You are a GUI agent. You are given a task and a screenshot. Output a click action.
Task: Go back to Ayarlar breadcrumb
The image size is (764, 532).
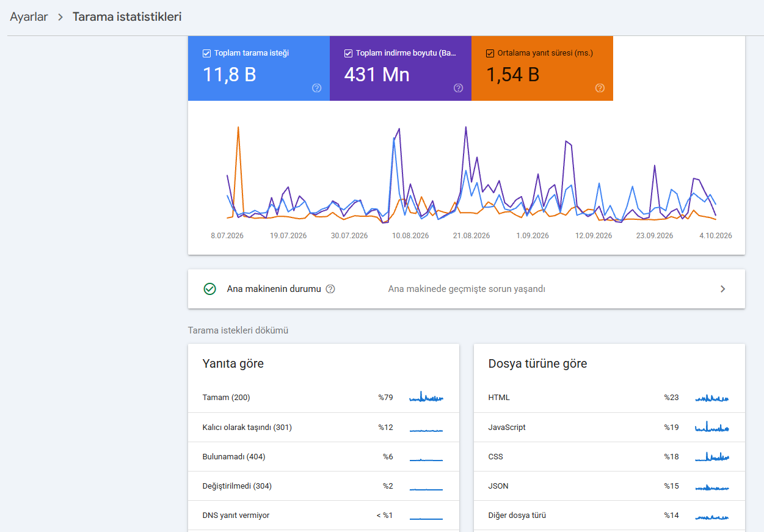(29, 17)
